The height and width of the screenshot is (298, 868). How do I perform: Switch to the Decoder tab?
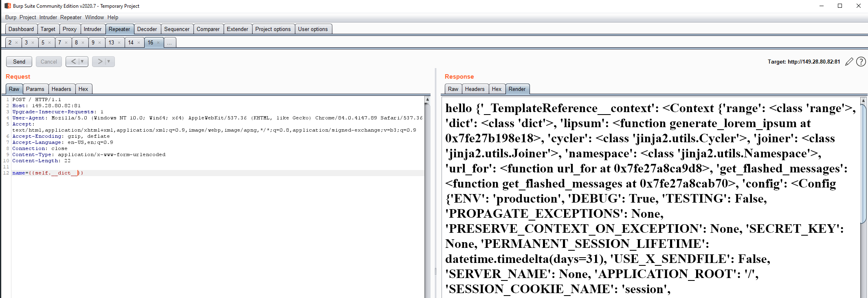pyautogui.click(x=147, y=29)
